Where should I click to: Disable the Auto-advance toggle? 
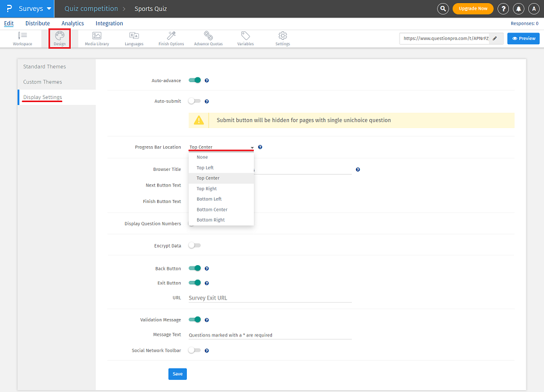point(195,80)
